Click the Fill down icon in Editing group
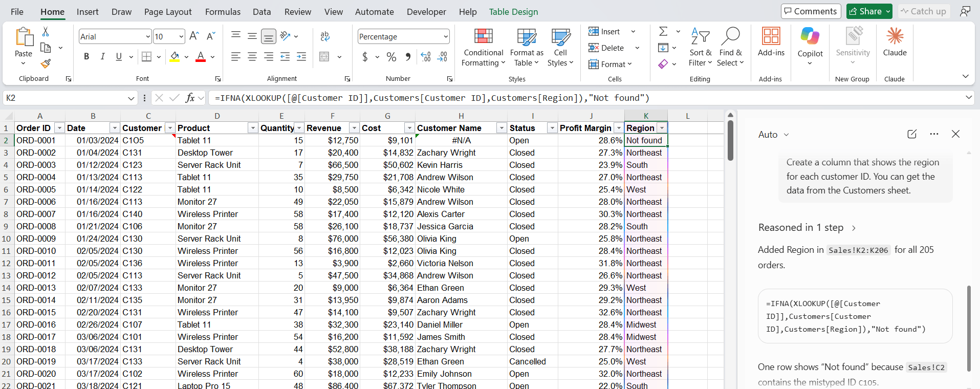Viewport: 980px width, 389px height. click(663, 48)
